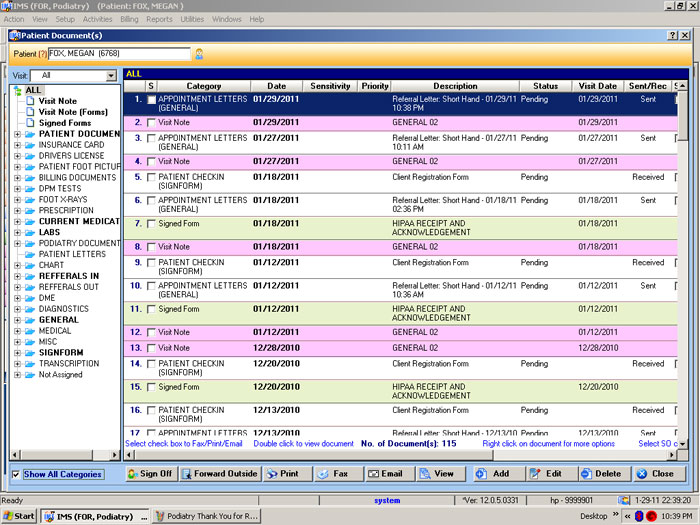Screen dimensions: 700x525
Task: Click the Patient name input field
Action: [119, 54]
